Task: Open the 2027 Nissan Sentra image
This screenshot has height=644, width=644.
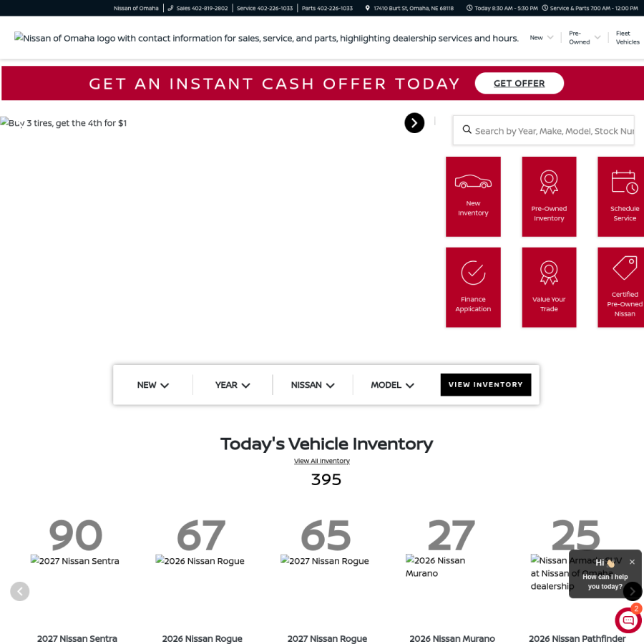Action: pos(74,560)
